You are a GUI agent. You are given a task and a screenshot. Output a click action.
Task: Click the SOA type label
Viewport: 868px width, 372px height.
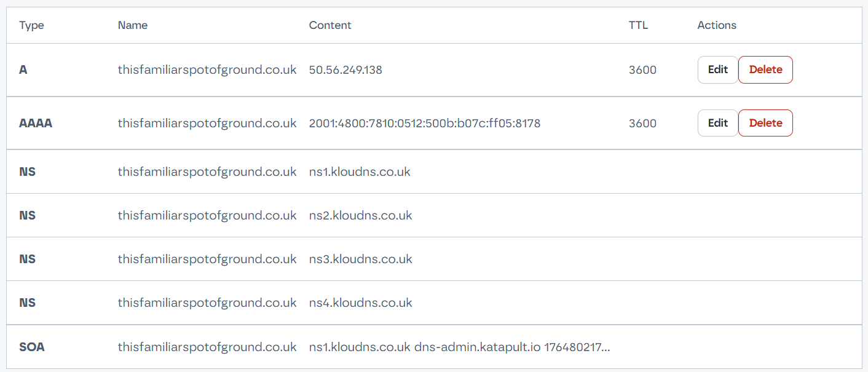(x=32, y=347)
